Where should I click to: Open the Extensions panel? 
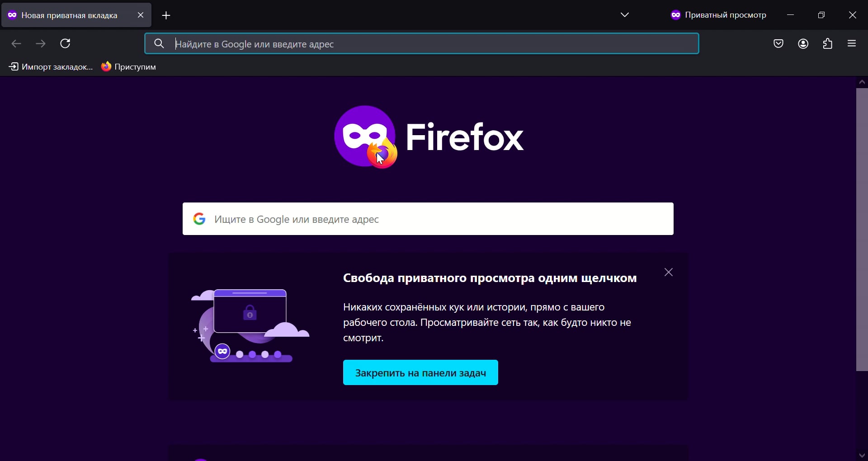pos(827,43)
